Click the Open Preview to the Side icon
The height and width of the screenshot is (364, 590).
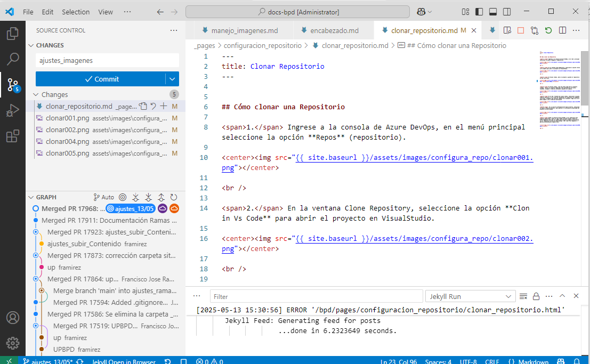[x=507, y=30]
